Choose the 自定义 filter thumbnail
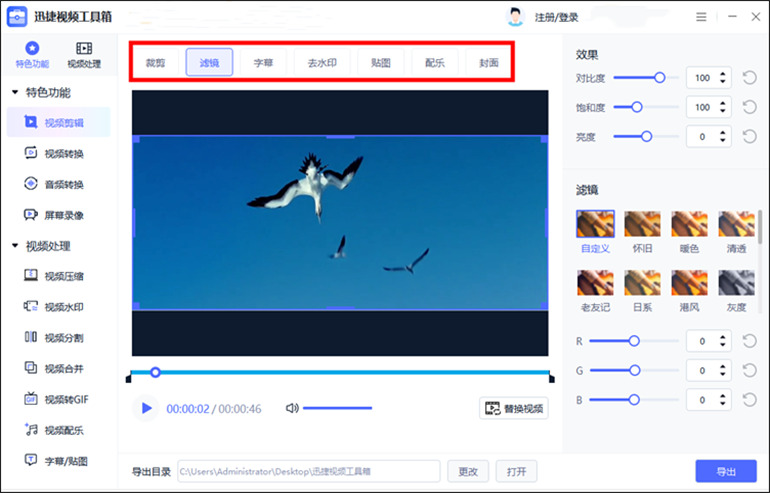The height and width of the screenshot is (493, 770). click(x=595, y=224)
